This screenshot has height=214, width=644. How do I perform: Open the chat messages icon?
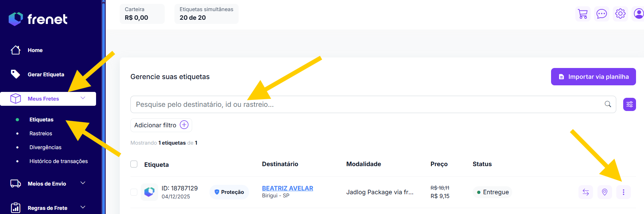point(602,14)
